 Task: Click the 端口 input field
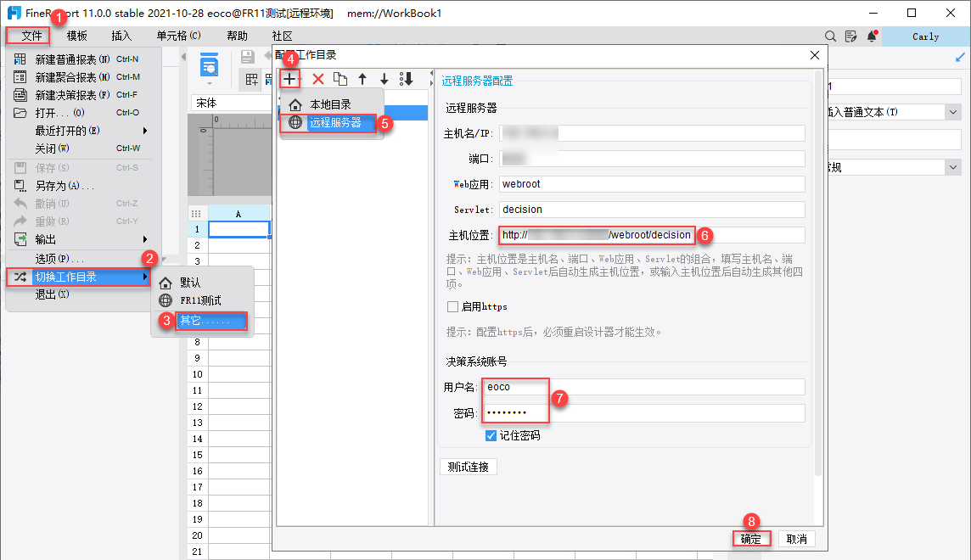pos(652,159)
